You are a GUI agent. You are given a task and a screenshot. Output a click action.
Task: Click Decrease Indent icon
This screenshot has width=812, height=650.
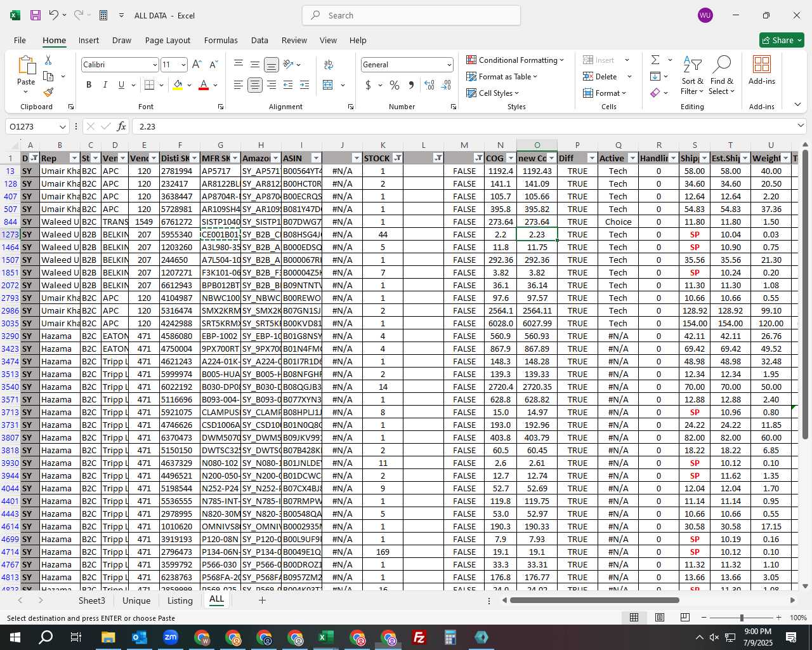(x=288, y=85)
